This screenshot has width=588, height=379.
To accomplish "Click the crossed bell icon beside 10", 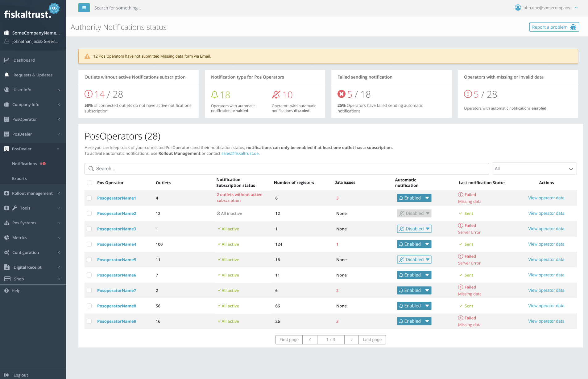I will [276, 94].
